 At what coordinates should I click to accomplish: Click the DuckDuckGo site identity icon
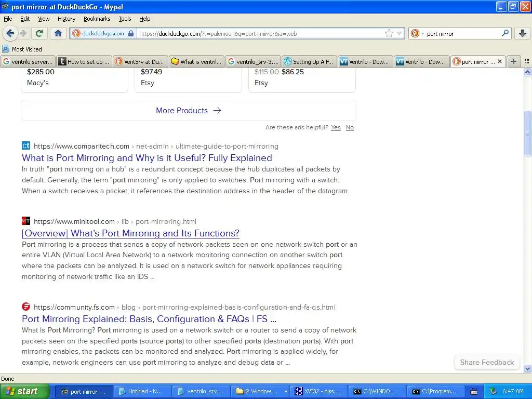76,33
